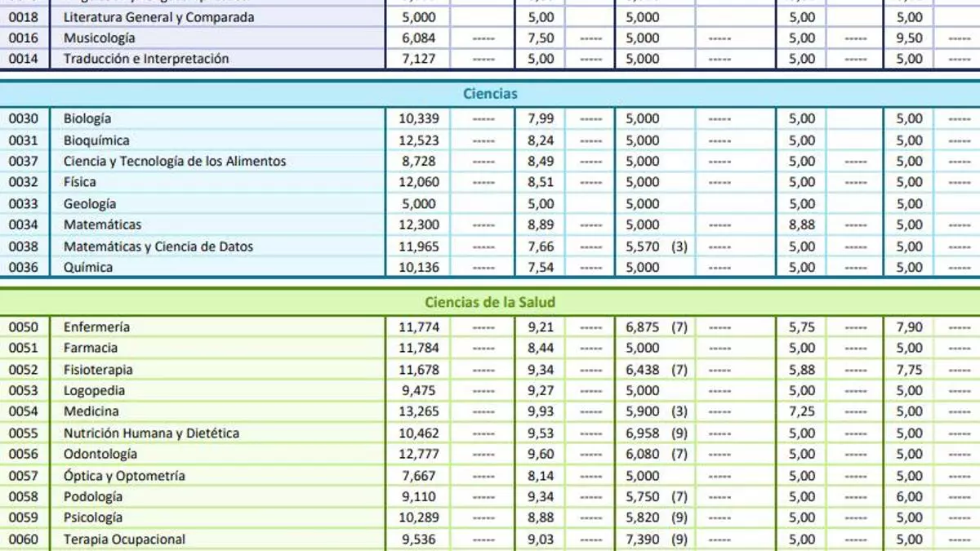Viewport: 980px width, 551px height.
Task: Click the 'Farmacia' degree name
Action: [91, 348]
